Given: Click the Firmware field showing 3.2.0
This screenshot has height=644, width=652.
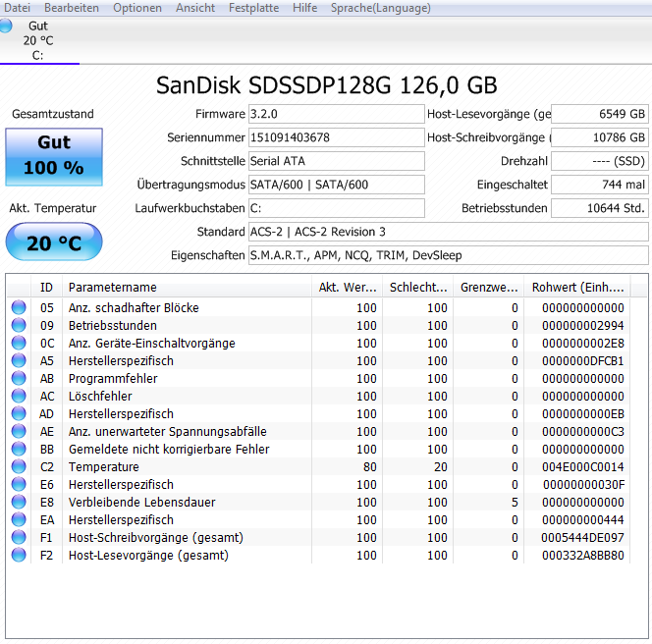Looking at the screenshot, I should 337,114.
